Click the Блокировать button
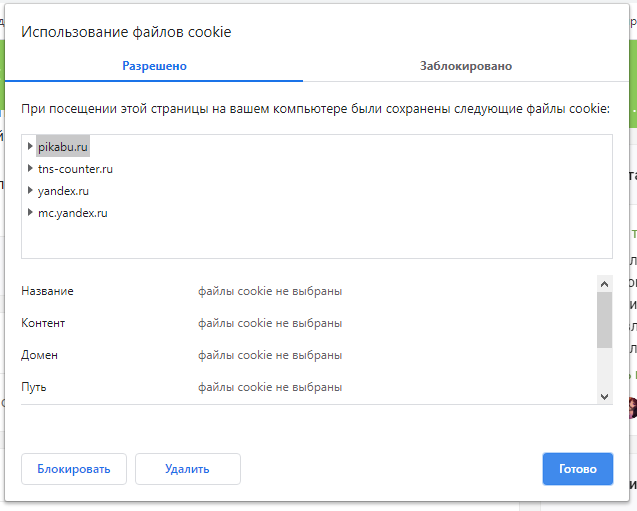The height and width of the screenshot is (511, 637). click(x=73, y=469)
